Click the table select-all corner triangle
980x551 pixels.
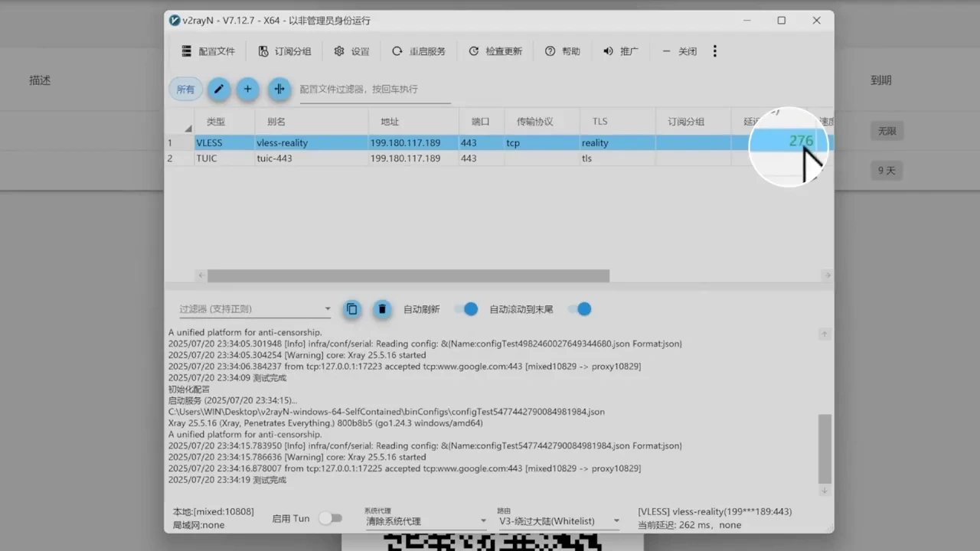click(x=188, y=129)
